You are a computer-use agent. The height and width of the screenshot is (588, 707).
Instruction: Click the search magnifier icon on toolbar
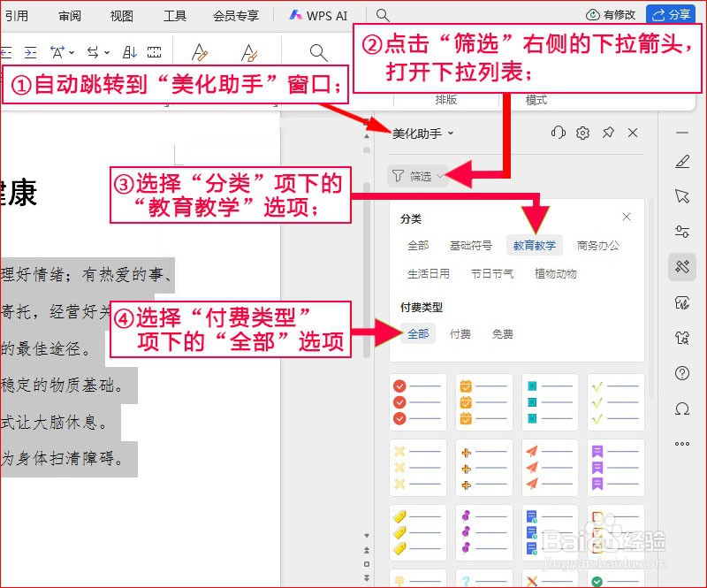pos(318,52)
